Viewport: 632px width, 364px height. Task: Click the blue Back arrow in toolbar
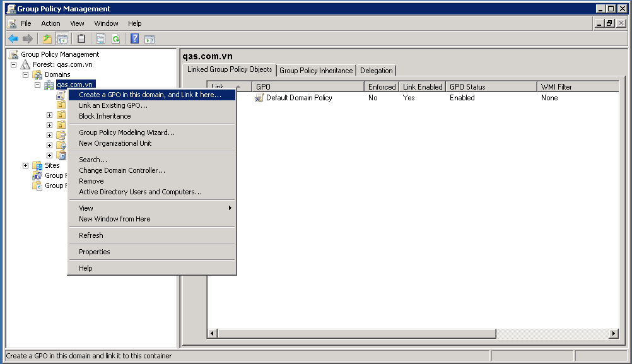[x=13, y=39]
